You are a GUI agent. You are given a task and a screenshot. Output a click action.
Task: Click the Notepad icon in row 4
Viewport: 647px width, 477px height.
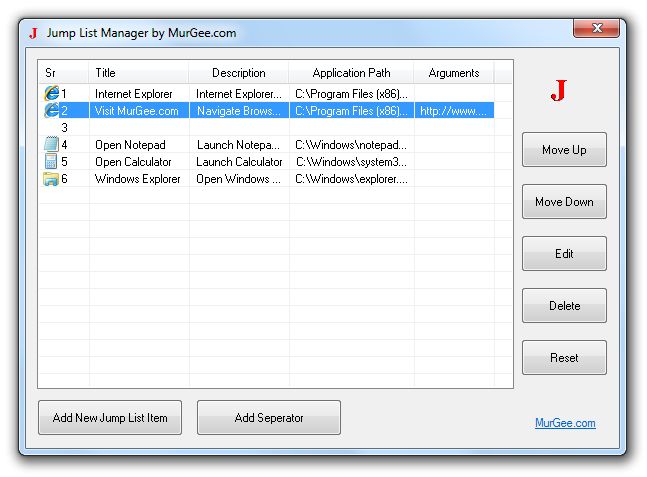[x=51, y=145]
